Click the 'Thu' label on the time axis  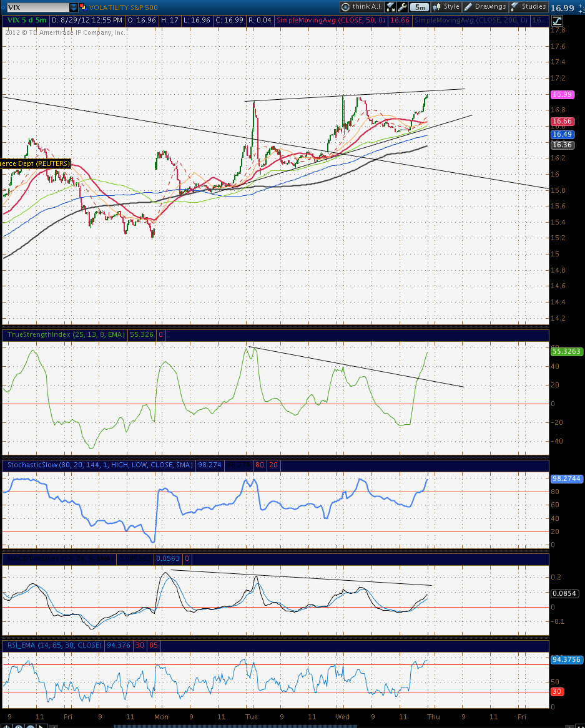click(433, 717)
